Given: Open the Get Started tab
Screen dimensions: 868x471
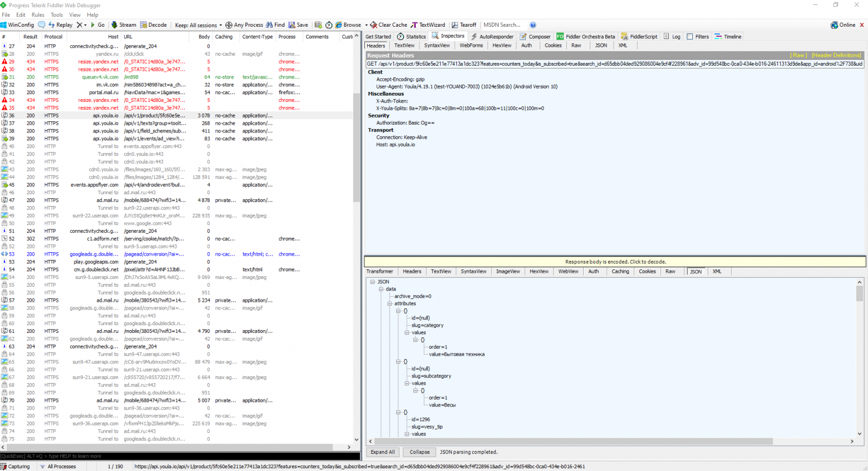Looking at the screenshot, I should coord(378,37).
